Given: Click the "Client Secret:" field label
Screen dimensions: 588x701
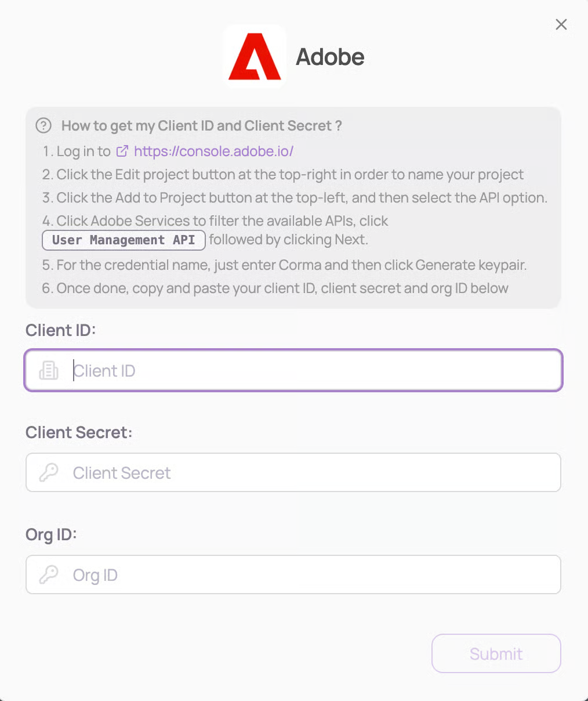Looking at the screenshot, I should point(79,432).
